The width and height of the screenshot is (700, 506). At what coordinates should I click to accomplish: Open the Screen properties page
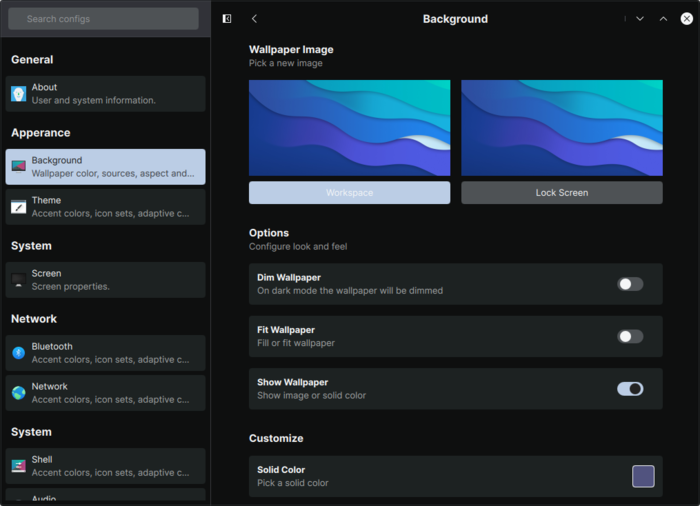[105, 280]
